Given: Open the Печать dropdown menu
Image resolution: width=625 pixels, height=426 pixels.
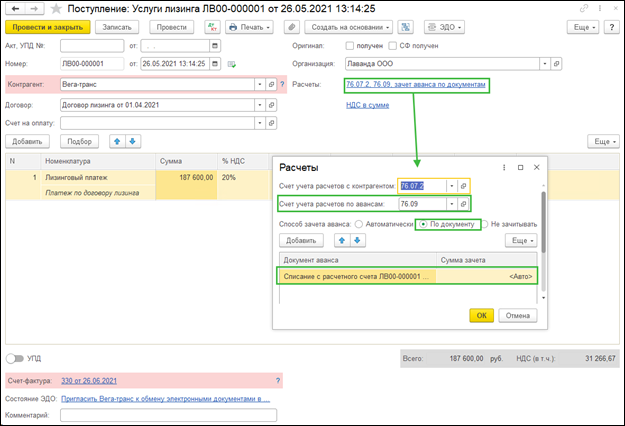Looking at the screenshot, I should 250,27.
